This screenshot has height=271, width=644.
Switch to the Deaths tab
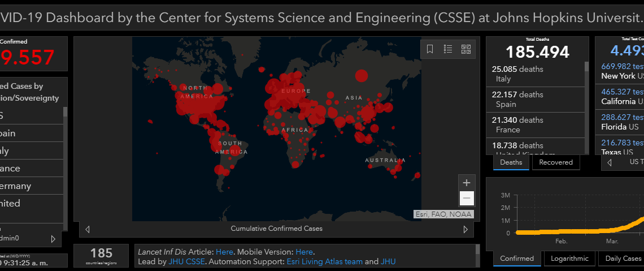pyautogui.click(x=511, y=162)
